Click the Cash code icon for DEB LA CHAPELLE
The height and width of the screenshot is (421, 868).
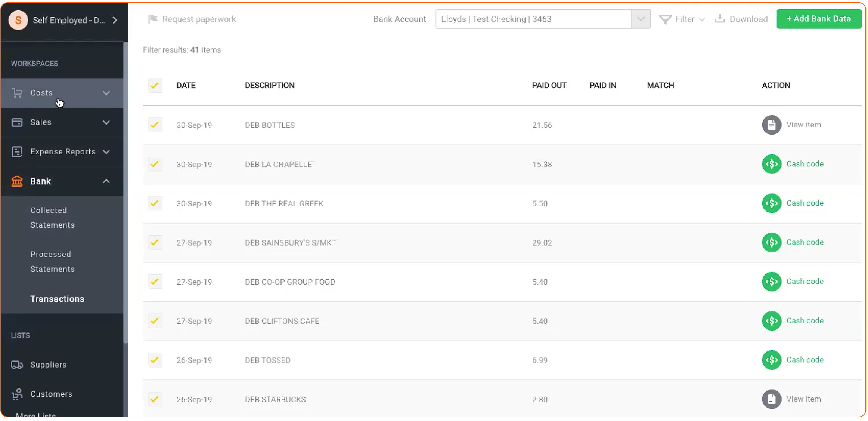click(x=771, y=164)
